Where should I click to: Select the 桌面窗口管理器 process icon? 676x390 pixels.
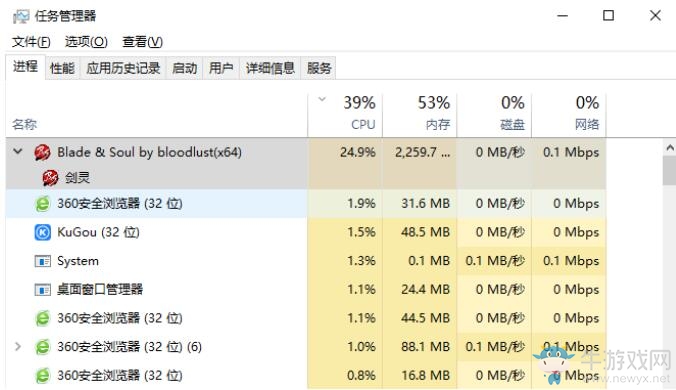pyautogui.click(x=42, y=290)
